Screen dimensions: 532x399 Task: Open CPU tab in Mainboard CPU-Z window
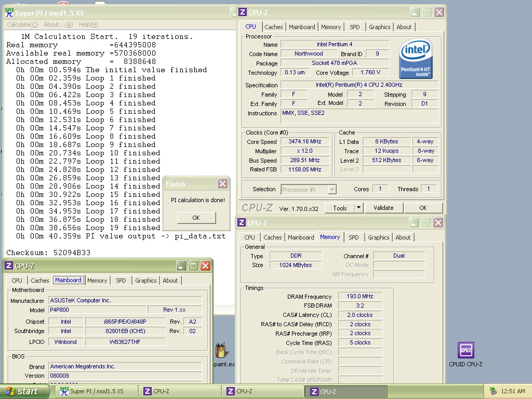point(17,281)
